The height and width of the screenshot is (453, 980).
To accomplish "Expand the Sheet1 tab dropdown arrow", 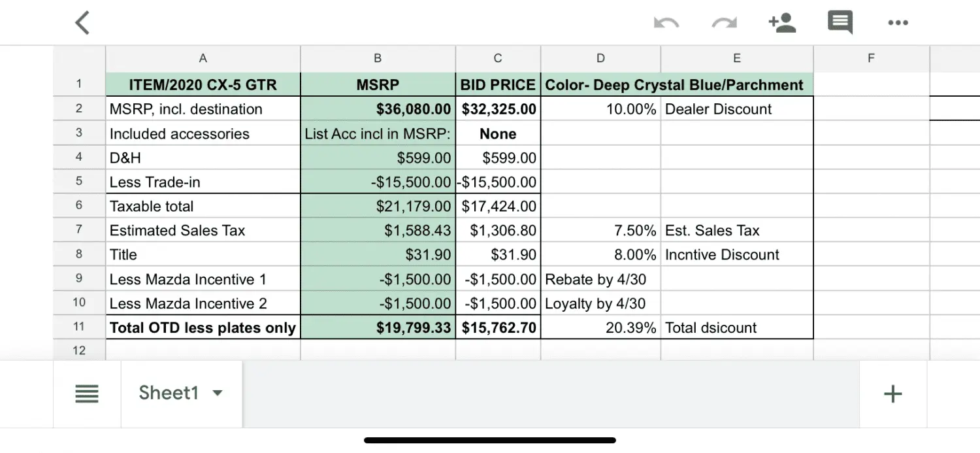I will coord(218,393).
